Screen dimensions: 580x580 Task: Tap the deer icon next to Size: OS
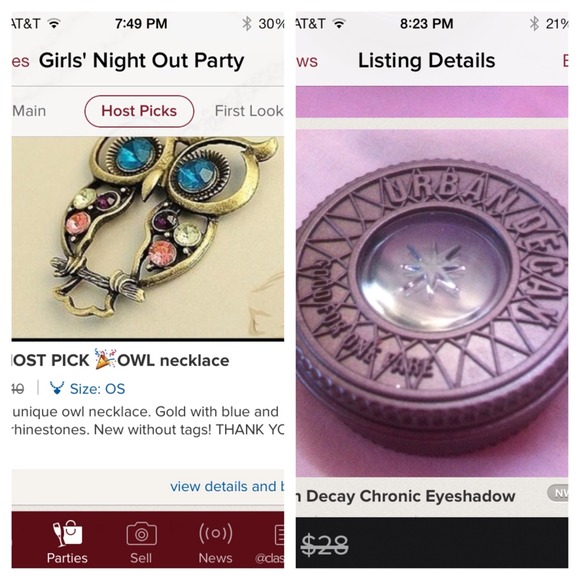[x=57, y=388]
